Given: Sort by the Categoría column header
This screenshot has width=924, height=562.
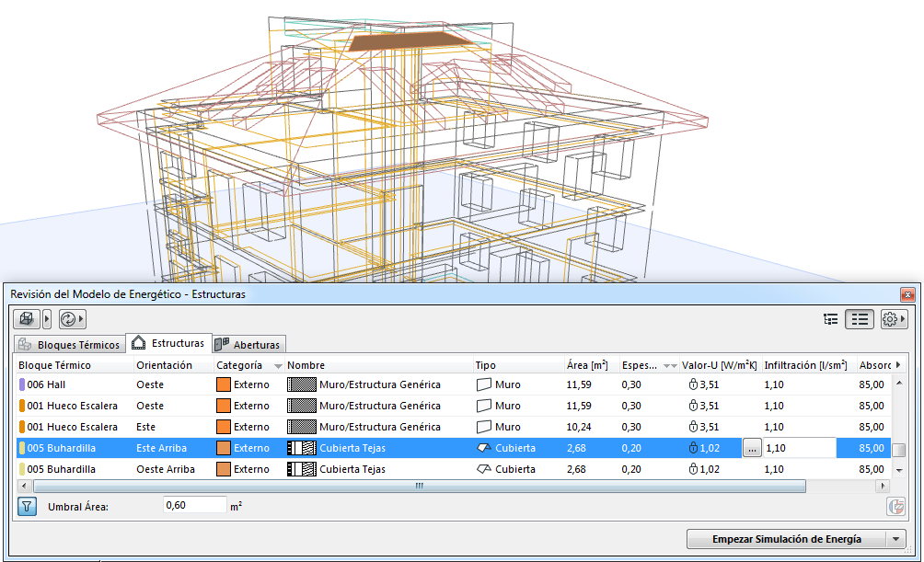Looking at the screenshot, I should point(239,366).
